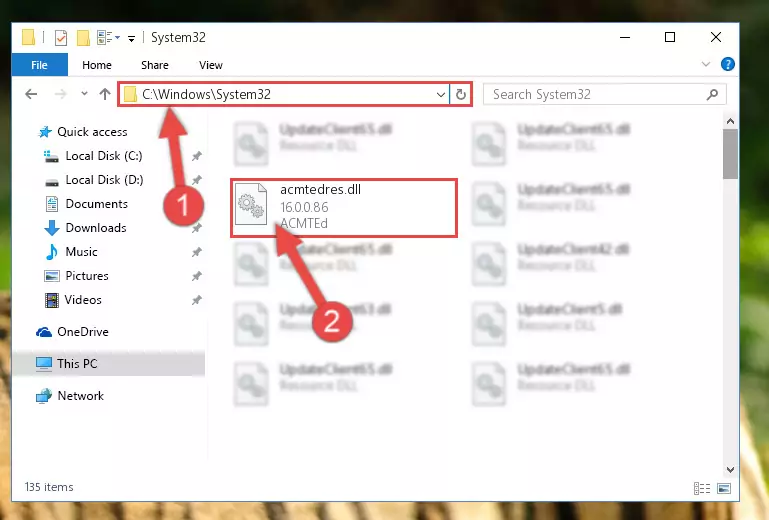The width and height of the screenshot is (769, 520).
Task: Switch to the View ribbon tab
Action: 211,65
